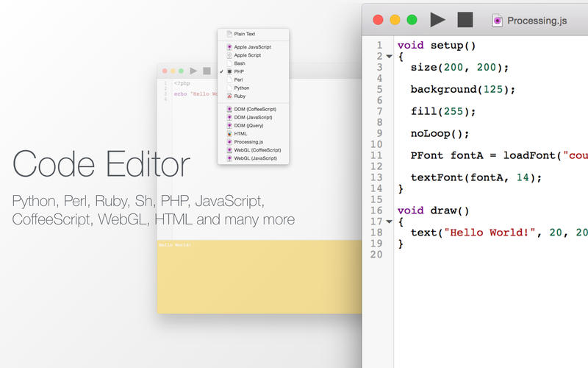Minimize the front window with the yellow button
This screenshot has height=368, width=588.
(x=395, y=20)
